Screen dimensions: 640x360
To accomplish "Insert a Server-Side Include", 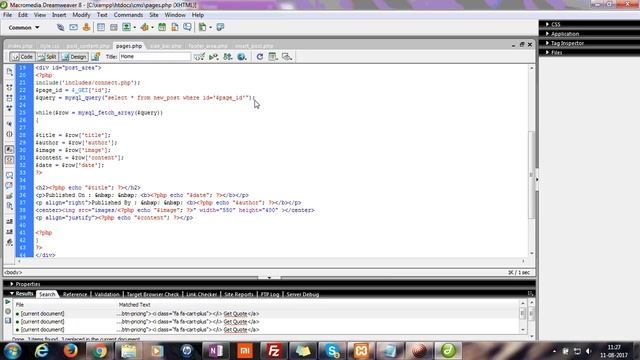I will (175, 27).
